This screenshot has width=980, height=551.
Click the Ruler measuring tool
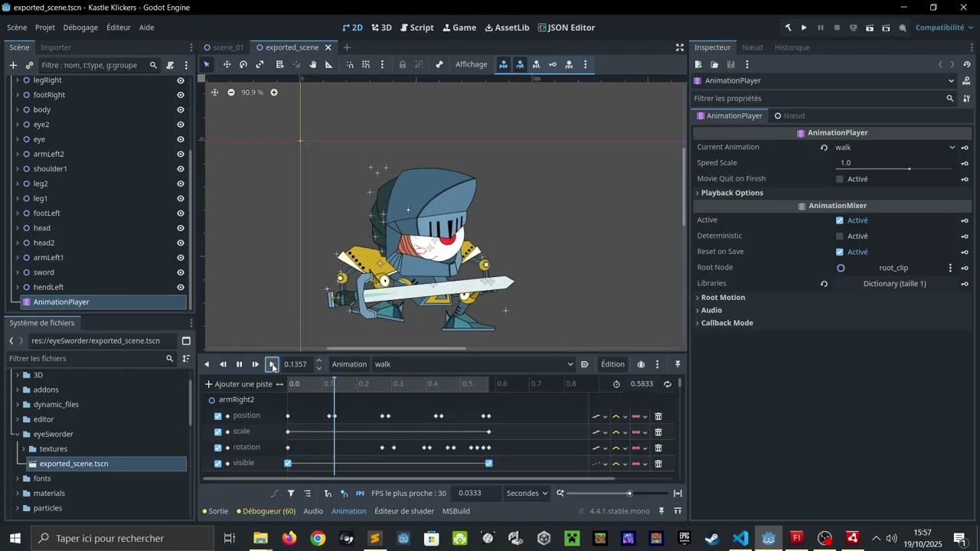coord(329,65)
